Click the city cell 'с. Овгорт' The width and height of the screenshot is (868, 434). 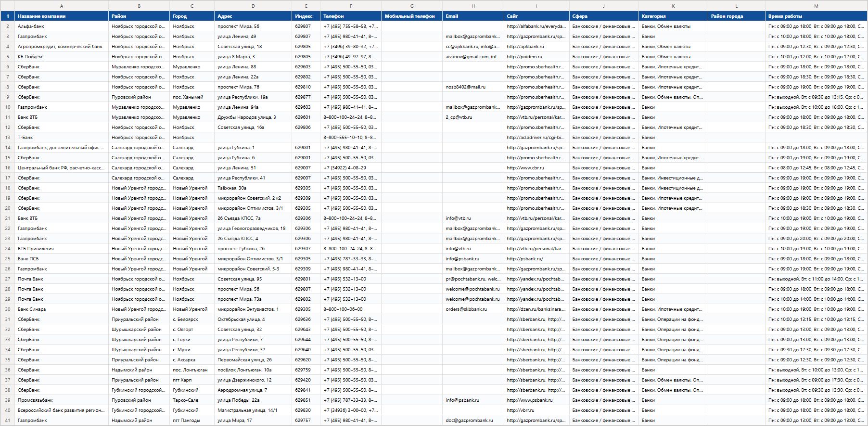(192, 330)
